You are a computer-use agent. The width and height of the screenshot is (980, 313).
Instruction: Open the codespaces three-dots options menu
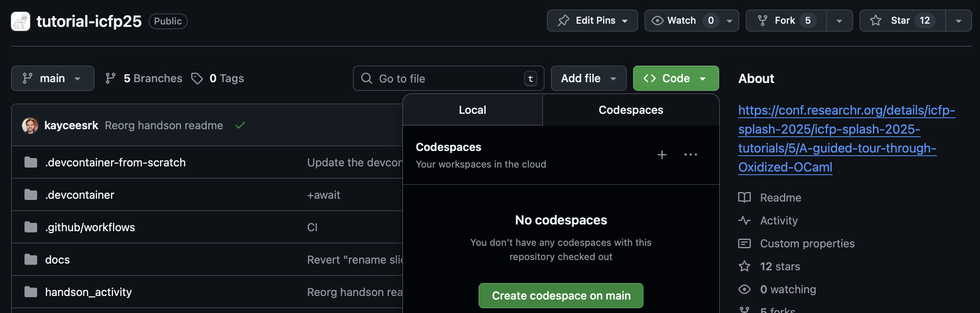[690, 155]
